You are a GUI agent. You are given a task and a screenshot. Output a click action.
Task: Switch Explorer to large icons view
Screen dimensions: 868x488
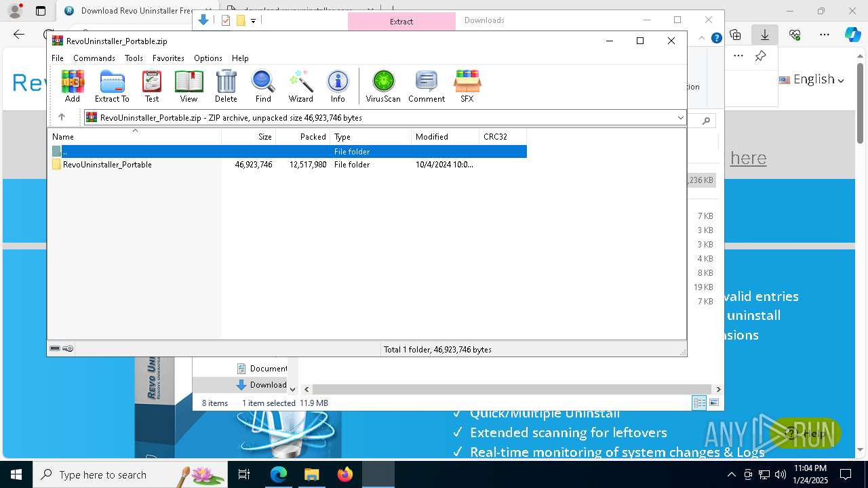(x=713, y=403)
